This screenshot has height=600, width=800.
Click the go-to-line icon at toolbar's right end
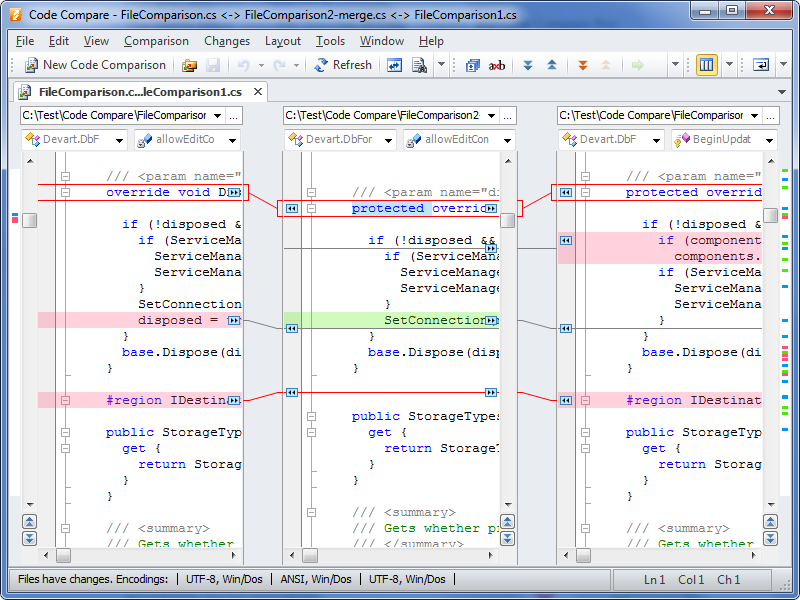(x=760, y=65)
